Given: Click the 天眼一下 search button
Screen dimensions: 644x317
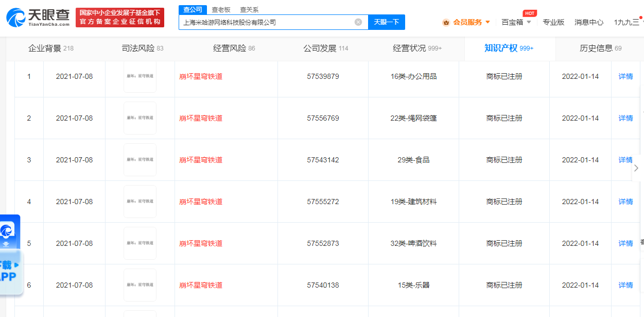Looking at the screenshot, I should tap(387, 22).
